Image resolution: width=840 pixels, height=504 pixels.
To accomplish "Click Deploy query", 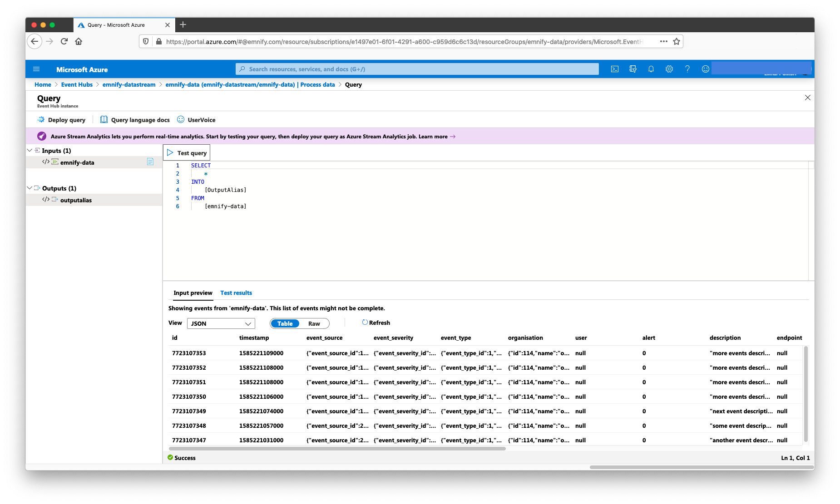I will [x=61, y=120].
